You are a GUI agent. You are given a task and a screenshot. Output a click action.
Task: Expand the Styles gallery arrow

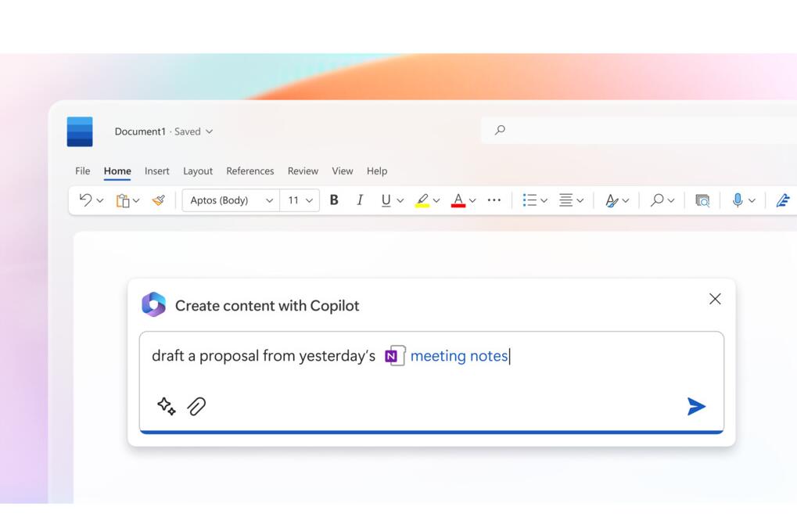pyautogui.click(x=626, y=200)
